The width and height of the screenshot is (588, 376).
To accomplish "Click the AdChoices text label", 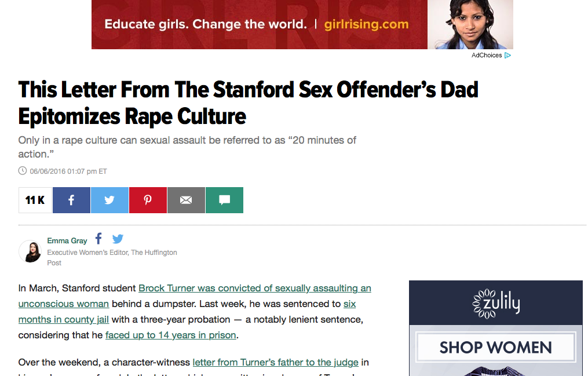I will pyautogui.click(x=487, y=56).
